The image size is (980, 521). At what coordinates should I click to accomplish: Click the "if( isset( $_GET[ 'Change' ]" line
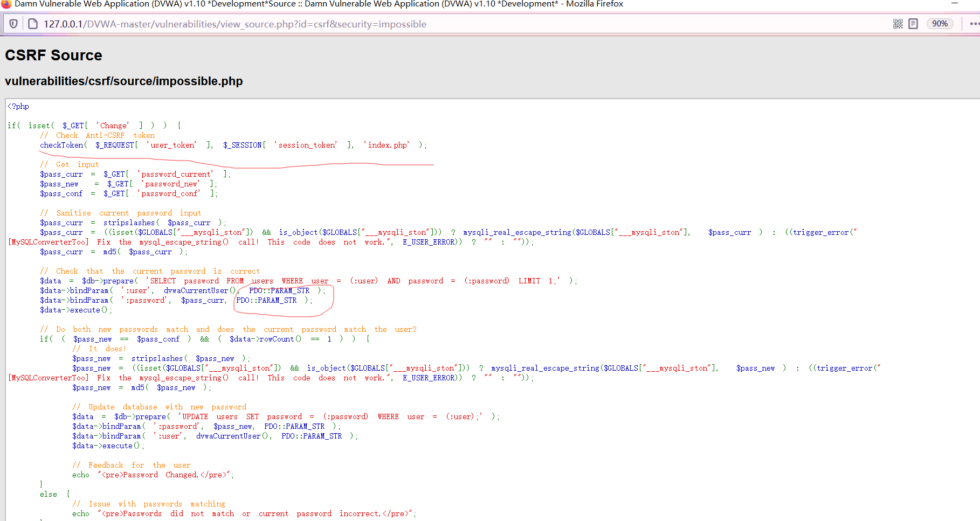[94, 126]
